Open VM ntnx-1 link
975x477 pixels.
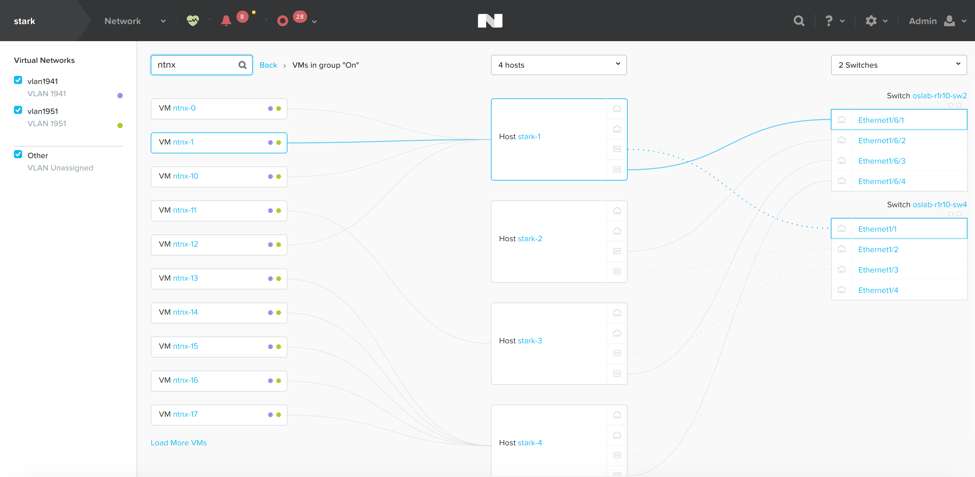coord(183,142)
